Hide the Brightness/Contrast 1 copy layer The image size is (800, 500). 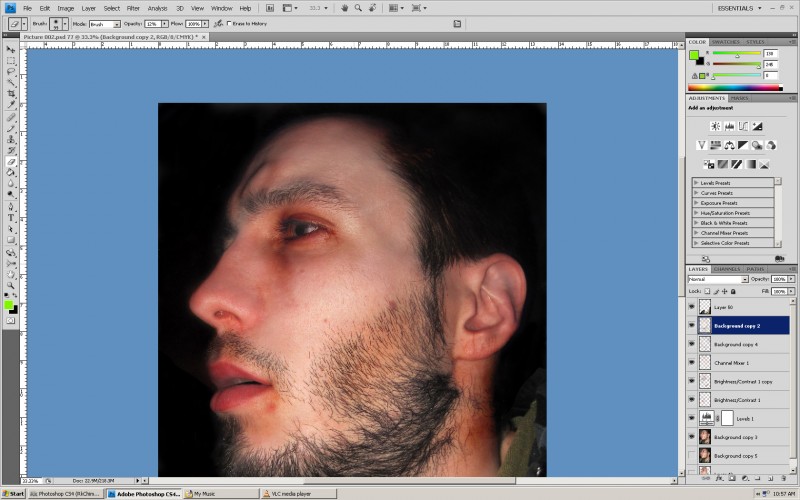click(x=691, y=381)
